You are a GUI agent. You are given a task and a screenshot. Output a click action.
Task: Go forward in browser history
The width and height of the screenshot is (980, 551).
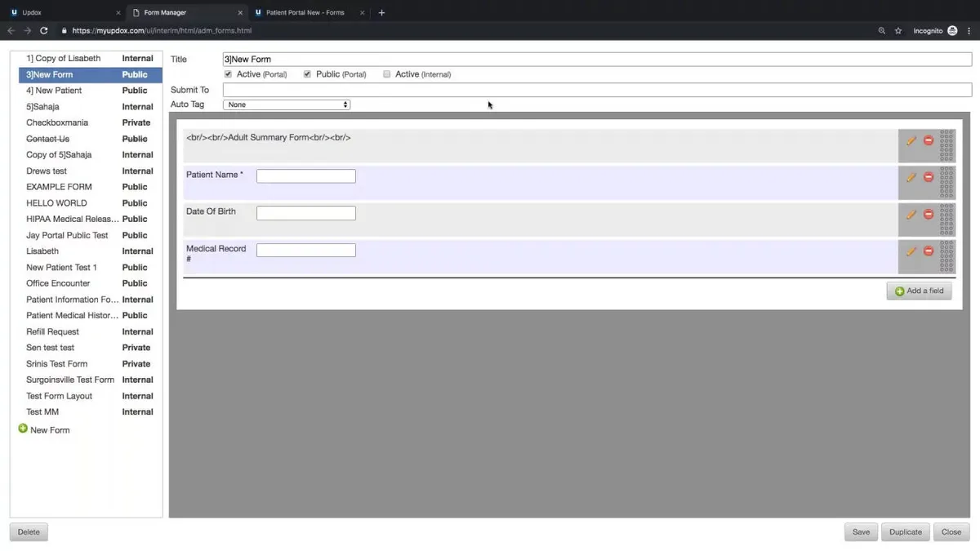coord(27,30)
